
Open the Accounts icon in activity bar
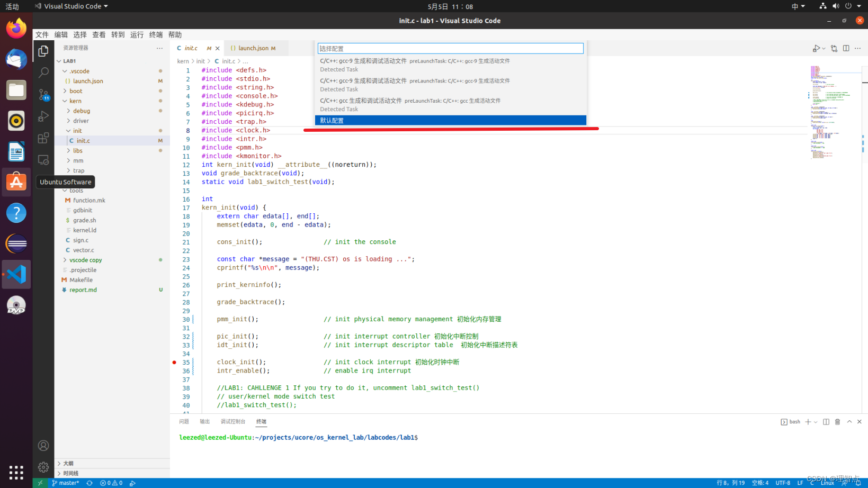tap(43, 446)
